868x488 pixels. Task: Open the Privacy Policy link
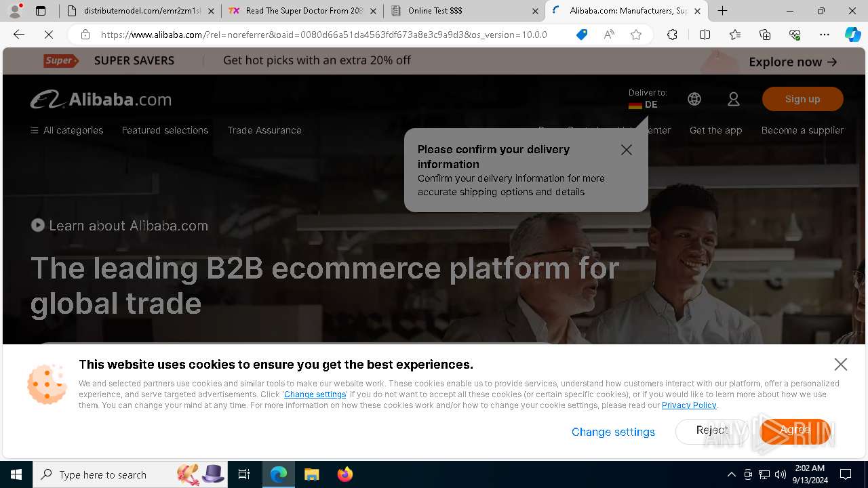[x=689, y=405]
